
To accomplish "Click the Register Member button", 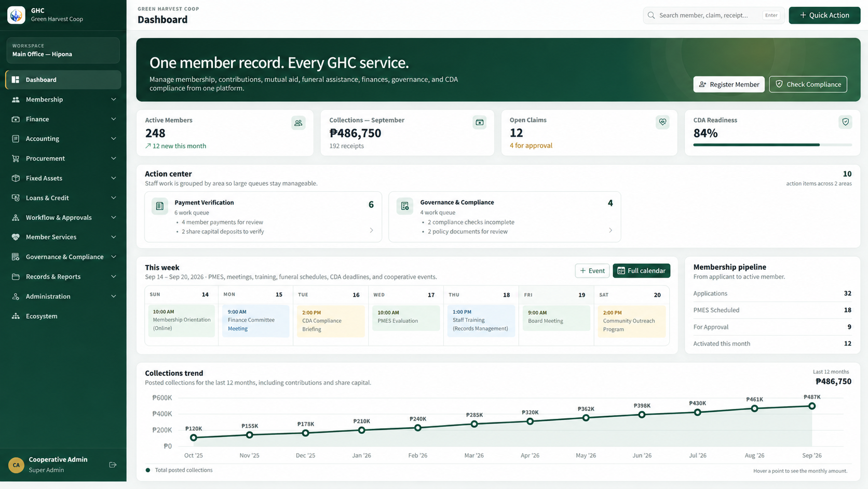I will click(729, 84).
